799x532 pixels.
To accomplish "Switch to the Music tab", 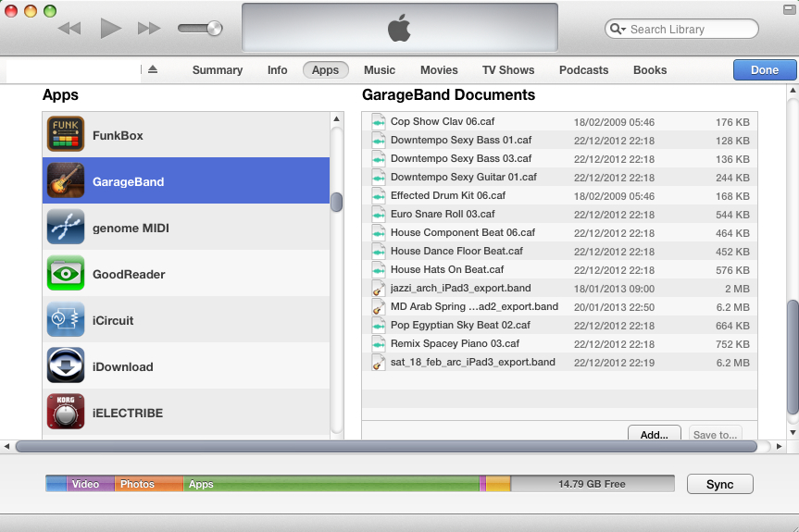I will click(380, 70).
